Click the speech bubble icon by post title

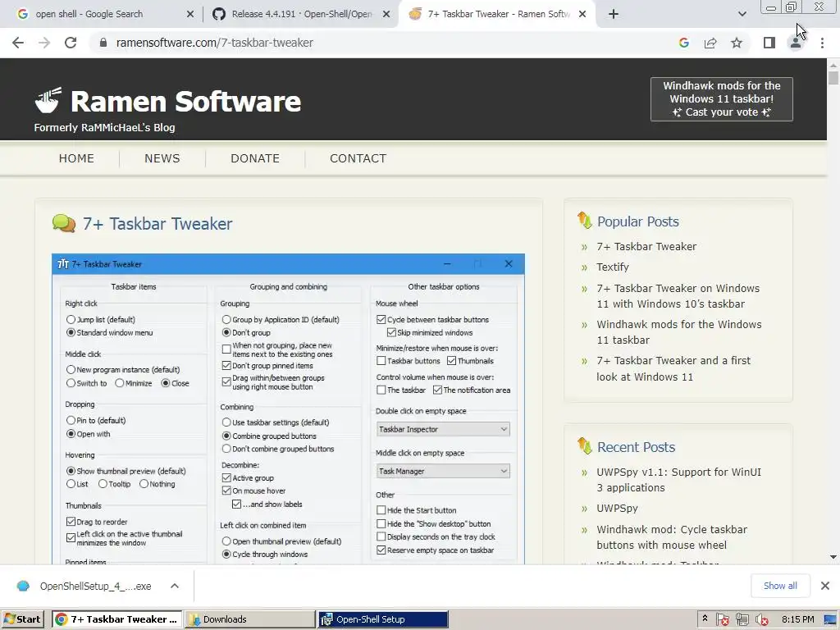(x=64, y=223)
